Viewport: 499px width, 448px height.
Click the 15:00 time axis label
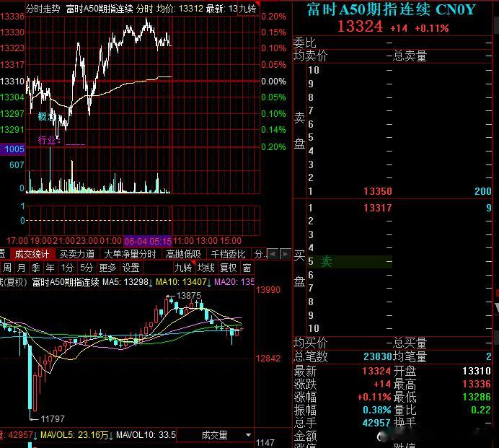tap(231, 241)
